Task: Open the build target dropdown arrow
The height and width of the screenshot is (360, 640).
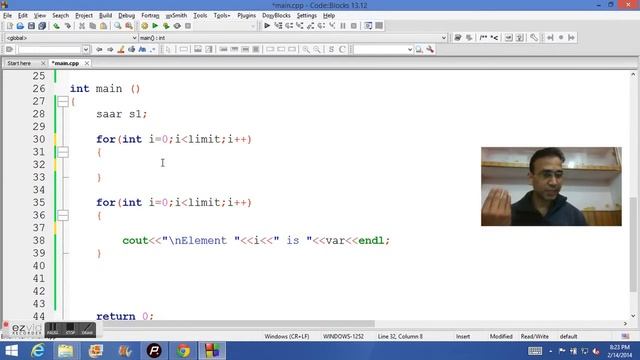Action: pyautogui.click(x=253, y=26)
